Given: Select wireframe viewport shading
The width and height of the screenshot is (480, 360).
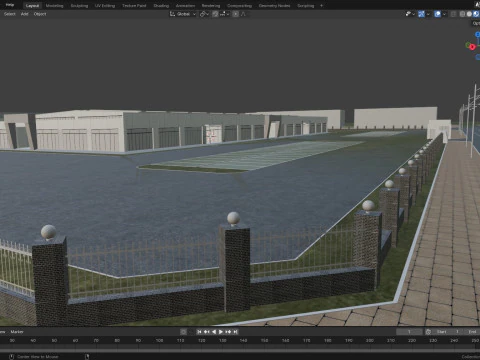Looking at the screenshot, I should [x=462, y=14].
